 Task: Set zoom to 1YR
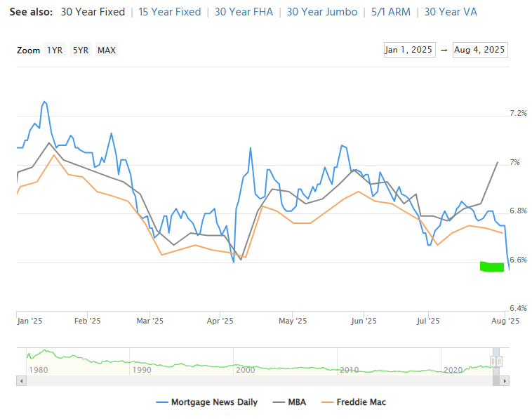(x=54, y=50)
